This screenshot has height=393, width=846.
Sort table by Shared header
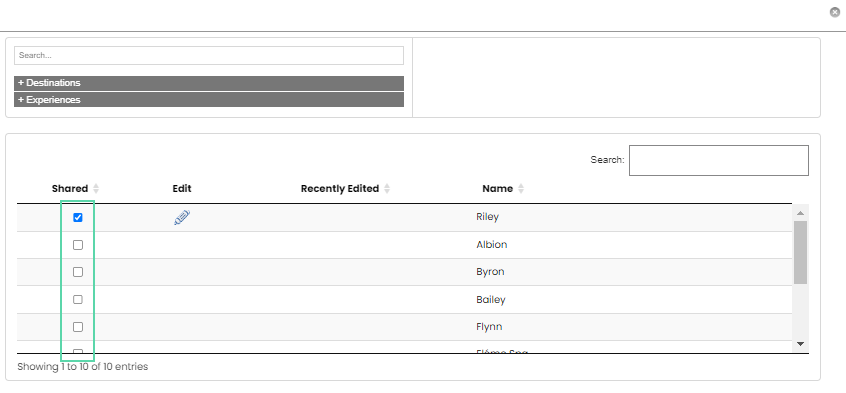(x=70, y=189)
